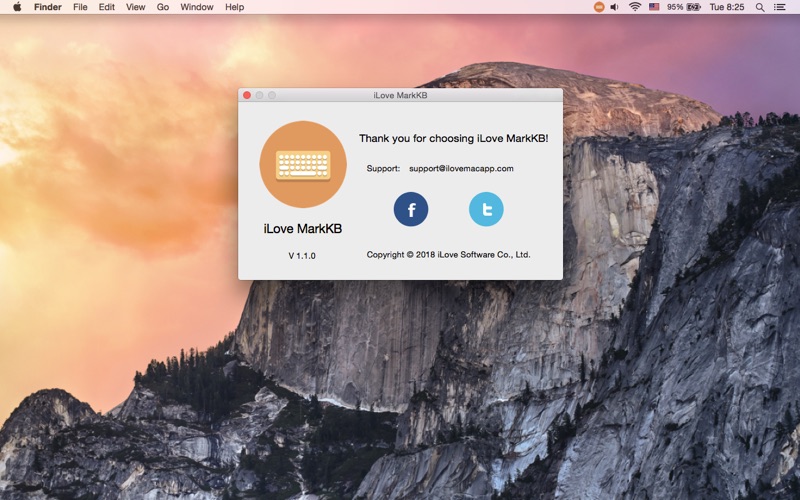
Task: Open the Twitter page icon
Action: (486, 209)
